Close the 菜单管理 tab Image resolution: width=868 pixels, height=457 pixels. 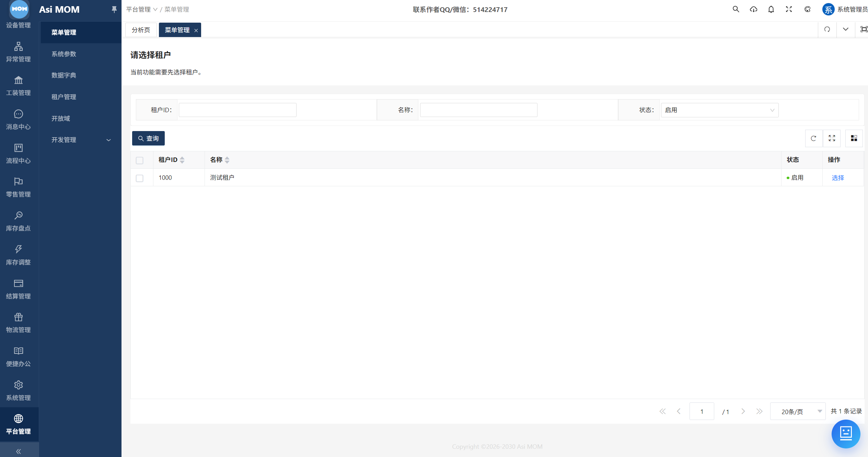(x=196, y=31)
